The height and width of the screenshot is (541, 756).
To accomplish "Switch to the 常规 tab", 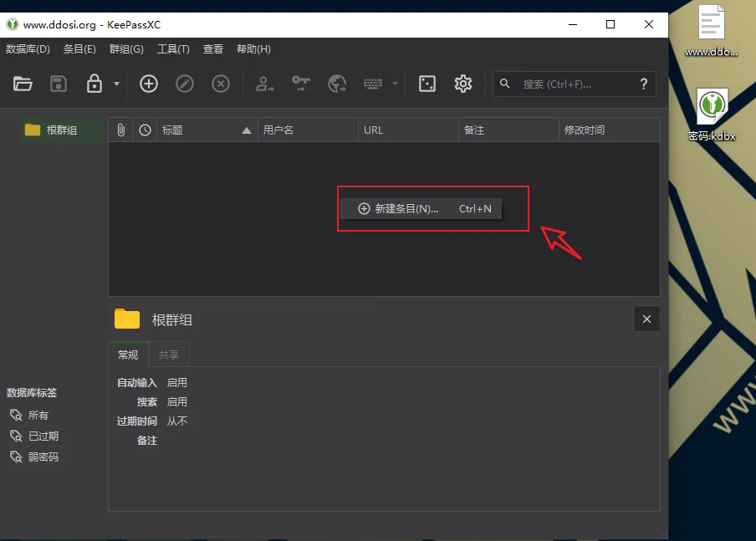I will coord(128,355).
